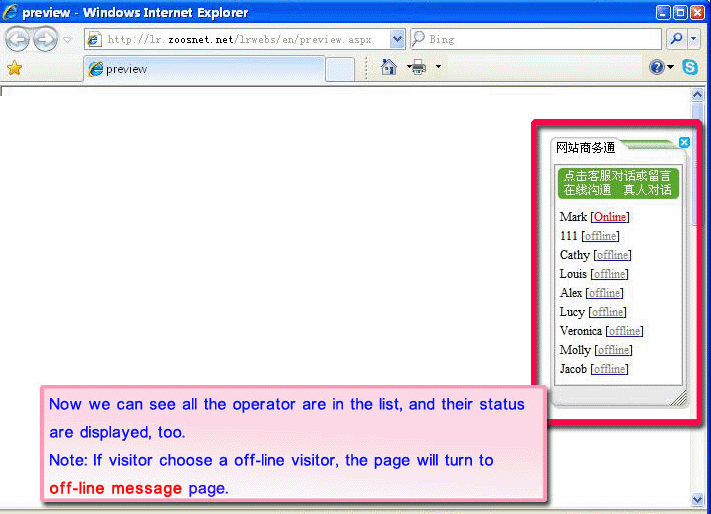Click the widget title 网站商务通
Viewport: 711px width, 514px height.
pyautogui.click(x=585, y=148)
